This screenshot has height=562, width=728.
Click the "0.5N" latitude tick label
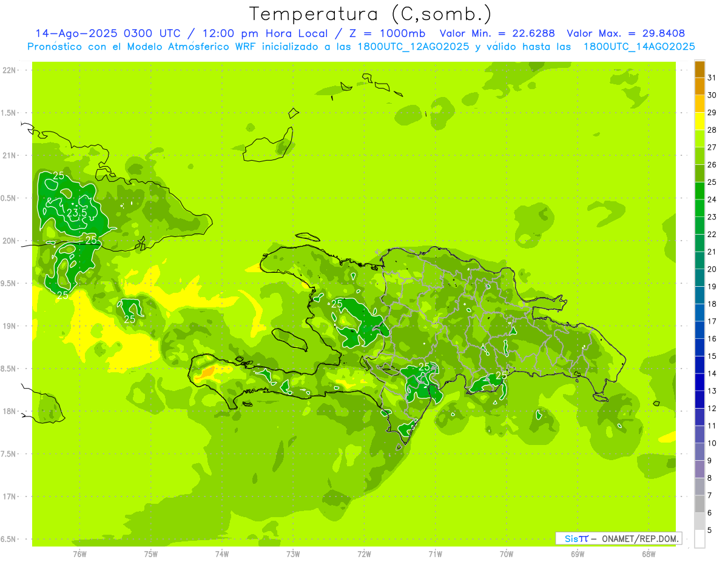click(9, 198)
